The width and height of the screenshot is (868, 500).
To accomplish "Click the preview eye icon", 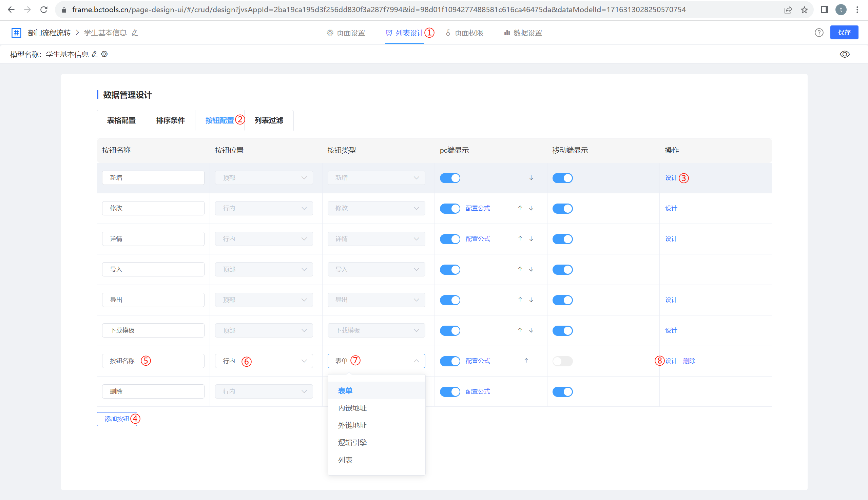I will (844, 54).
